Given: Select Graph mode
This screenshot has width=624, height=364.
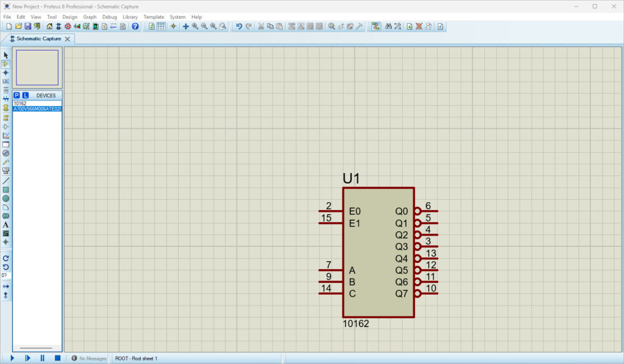Looking at the screenshot, I should [x=5, y=136].
